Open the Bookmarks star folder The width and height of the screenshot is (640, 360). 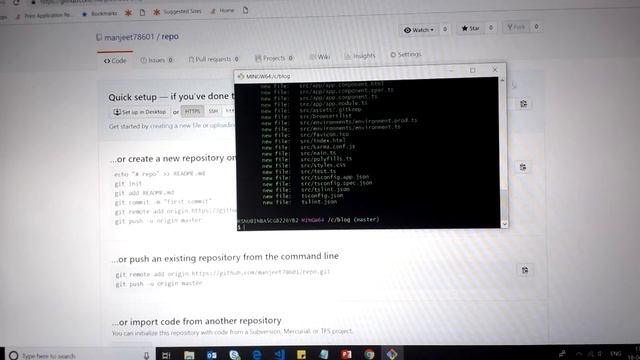click(100, 13)
